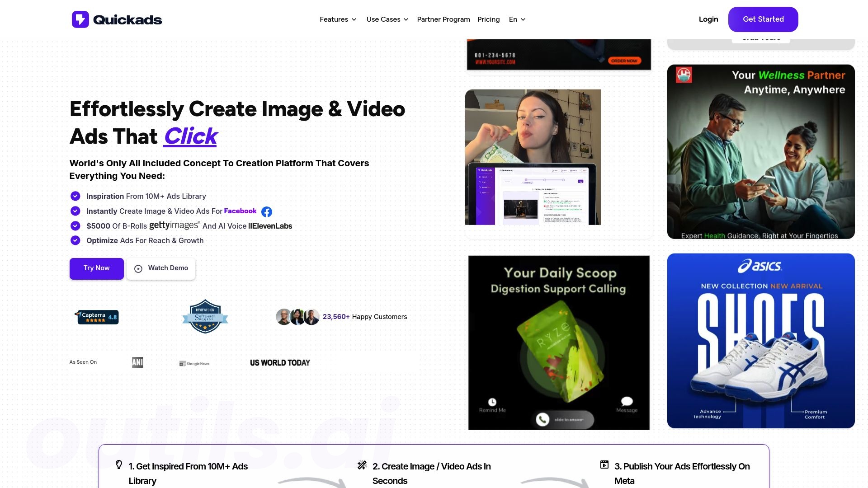This screenshot has height=488, width=868.
Task: Click the ORDER NOW button in top ad
Action: click(624, 61)
